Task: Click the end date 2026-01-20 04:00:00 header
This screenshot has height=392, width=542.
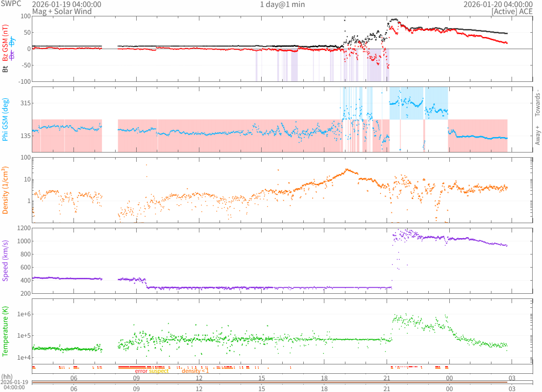Action: pyautogui.click(x=498, y=4)
